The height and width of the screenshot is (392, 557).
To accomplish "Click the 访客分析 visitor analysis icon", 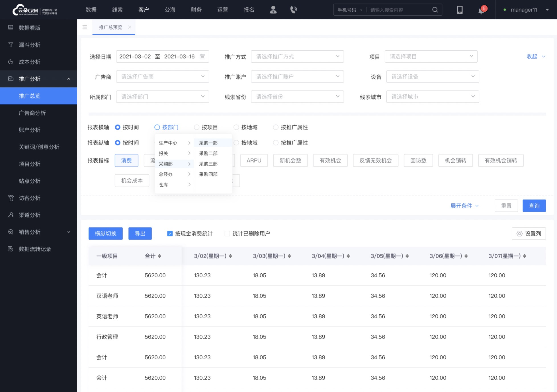I will pyautogui.click(x=11, y=198).
